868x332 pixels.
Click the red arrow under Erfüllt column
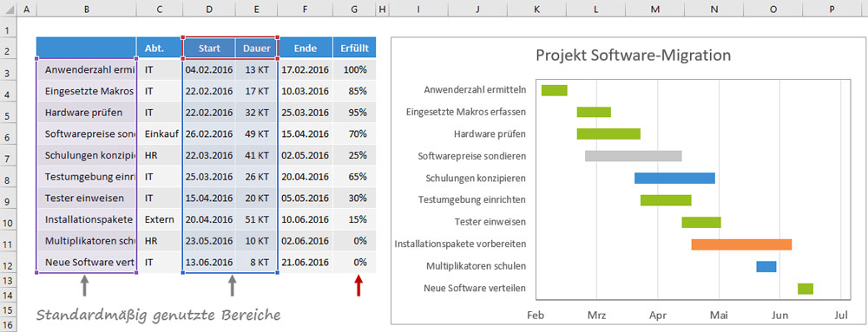click(x=359, y=286)
